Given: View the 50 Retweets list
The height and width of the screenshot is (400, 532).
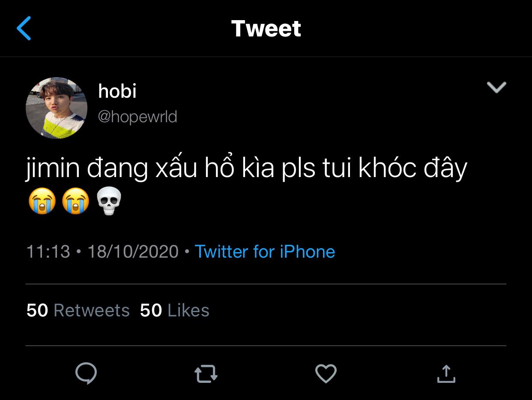Looking at the screenshot, I should [78, 310].
